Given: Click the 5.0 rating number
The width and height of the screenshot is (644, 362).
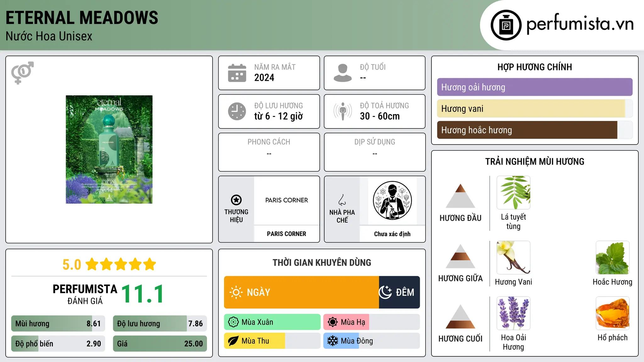Looking at the screenshot, I should pos(72,265).
